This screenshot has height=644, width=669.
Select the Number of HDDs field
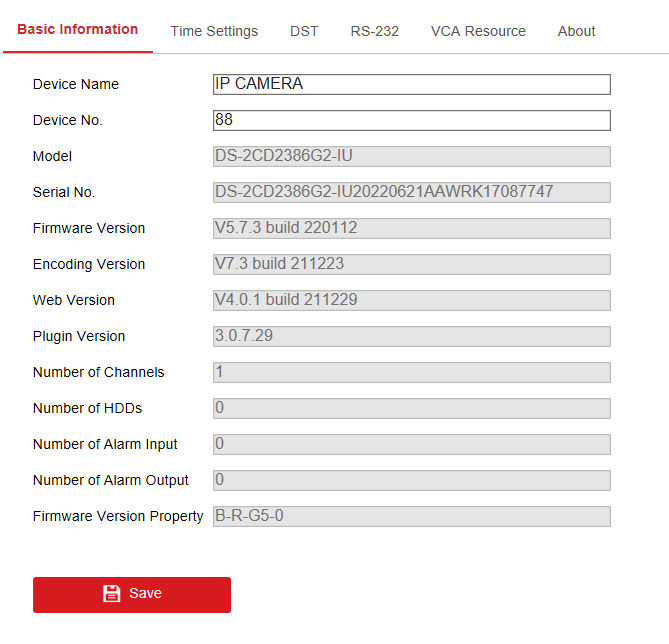[411, 409]
